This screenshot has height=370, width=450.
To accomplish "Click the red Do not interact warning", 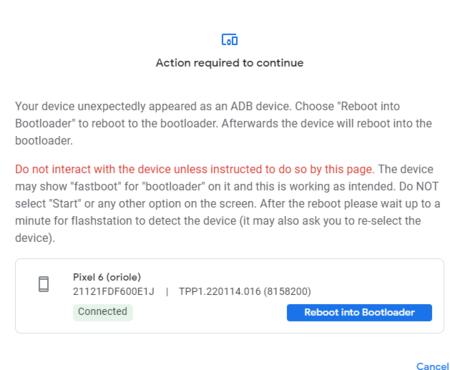I will tap(195, 169).
